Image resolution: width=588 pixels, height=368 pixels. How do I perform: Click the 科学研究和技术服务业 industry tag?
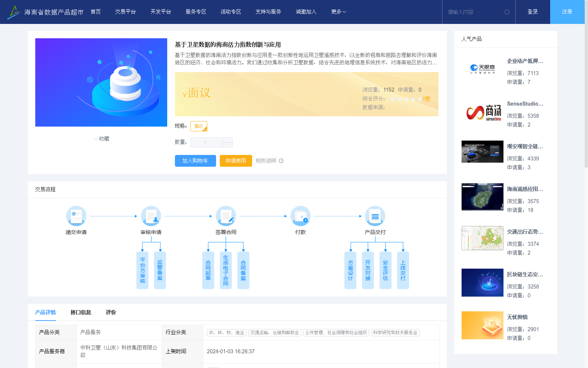click(395, 333)
